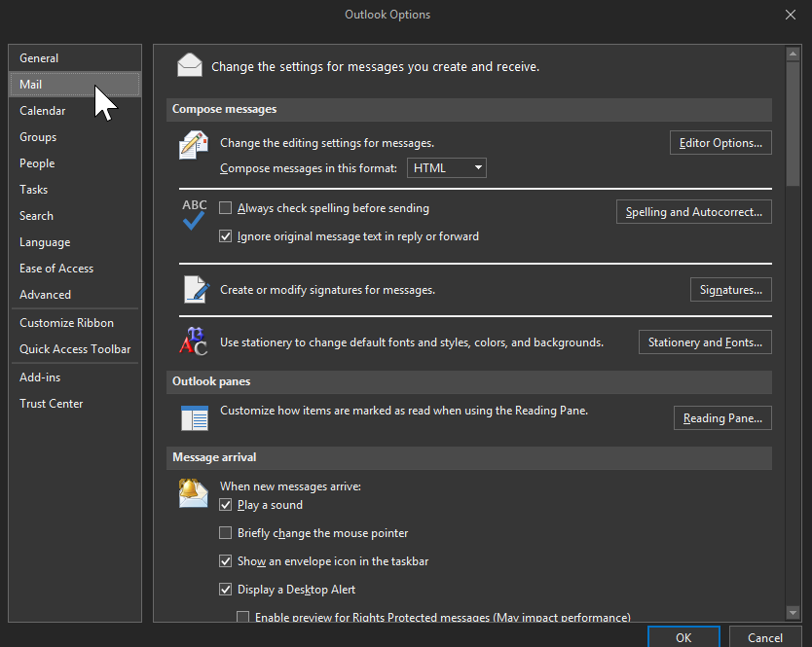Select the General category
Viewport: 812px width, 647px height.
click(x=75, y=58)
